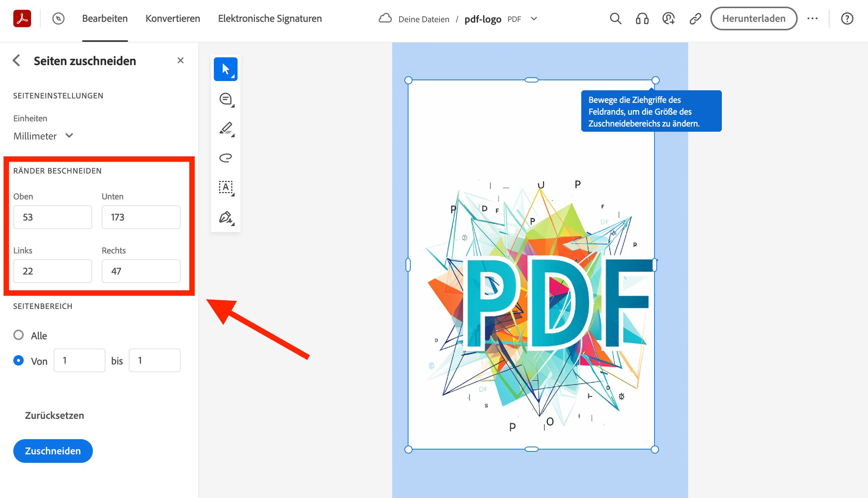Open the Konvertieren menu
This screenshot has height=498, width=868.
tap(172, 18)
